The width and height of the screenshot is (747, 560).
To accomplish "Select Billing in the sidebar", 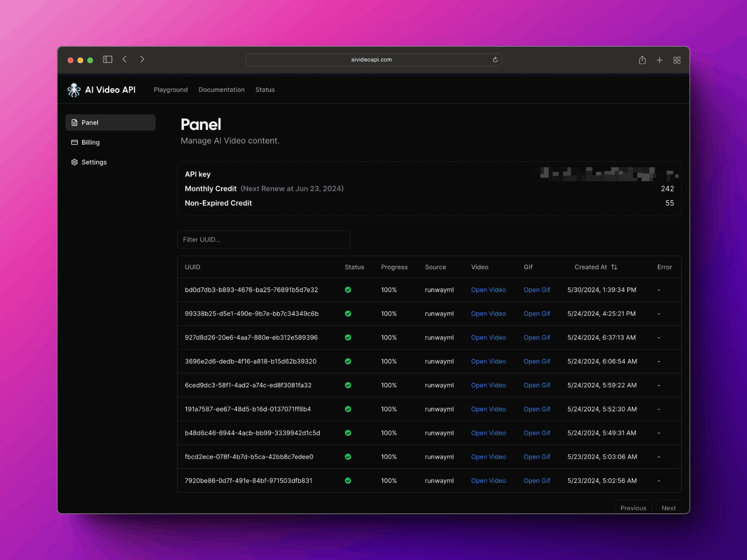I will pyautogui.click(x=91, y=142).
